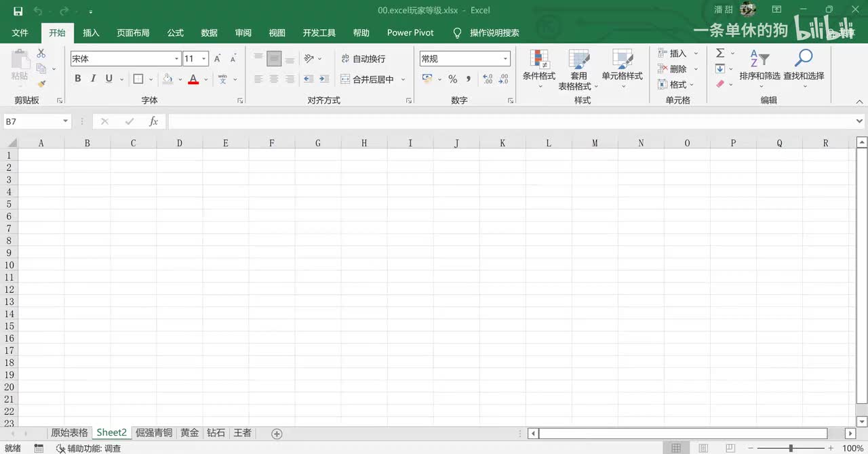Click the Format Painter brush icon
The height and width of the screenshot is (454, 868).
click(x=41, y=85)
